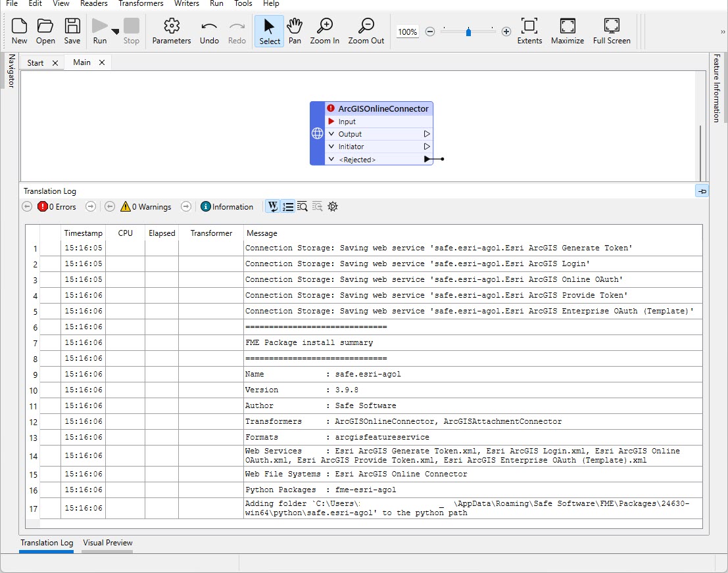Click the greyed-out log search icon
The image size is (728, 573).
317,206
